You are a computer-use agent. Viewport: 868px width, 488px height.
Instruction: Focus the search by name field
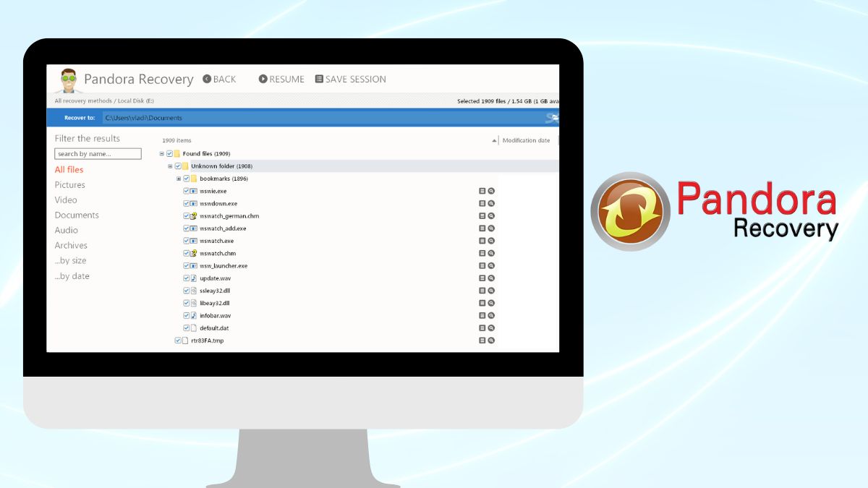pos(98,154)
